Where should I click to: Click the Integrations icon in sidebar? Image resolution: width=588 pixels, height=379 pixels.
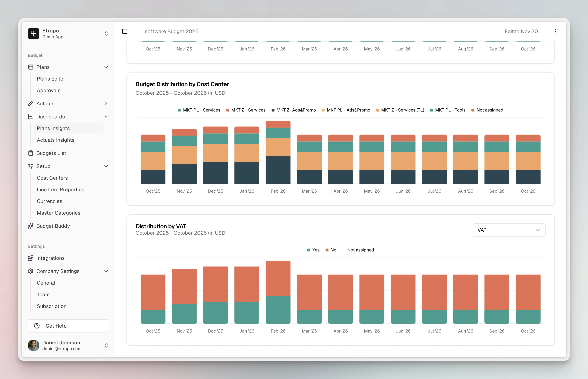pos(30,258)
